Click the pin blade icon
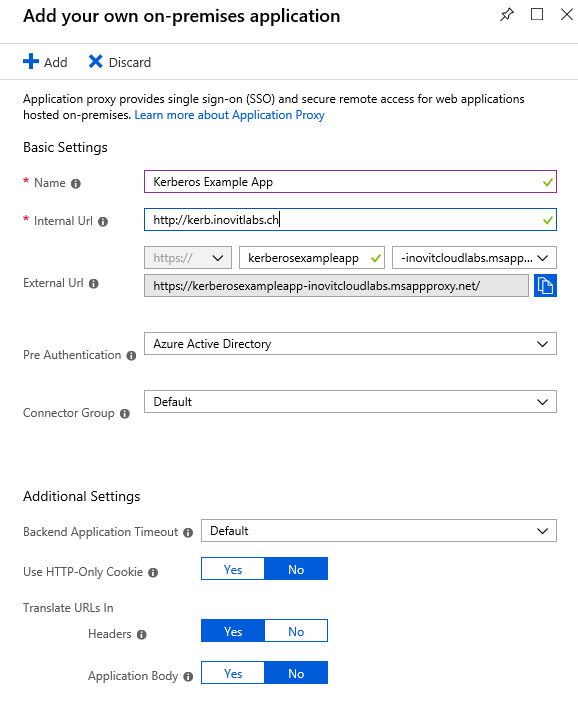This screenshot has height=707, width=578. 507,14
